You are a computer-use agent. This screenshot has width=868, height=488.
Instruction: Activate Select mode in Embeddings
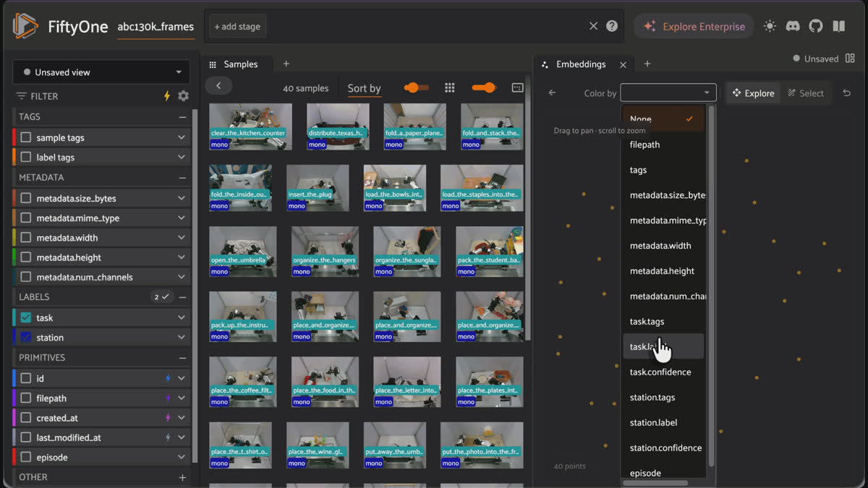coord(806,93)
